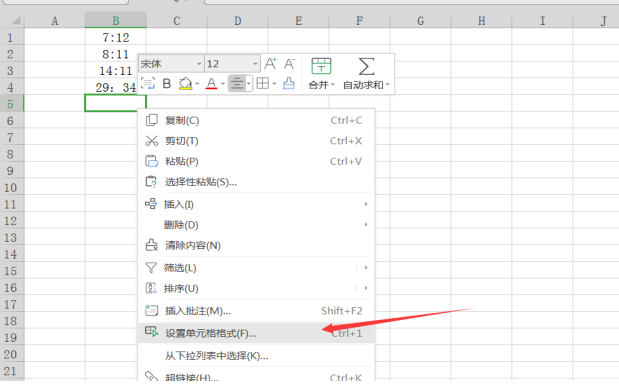
Task: Click the insert icon beside 插入(I)
Action: (x=151, y=204)
